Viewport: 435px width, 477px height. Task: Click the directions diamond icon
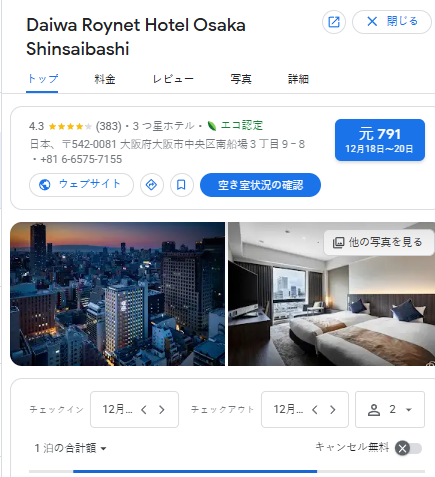click(x=152, y=185)
